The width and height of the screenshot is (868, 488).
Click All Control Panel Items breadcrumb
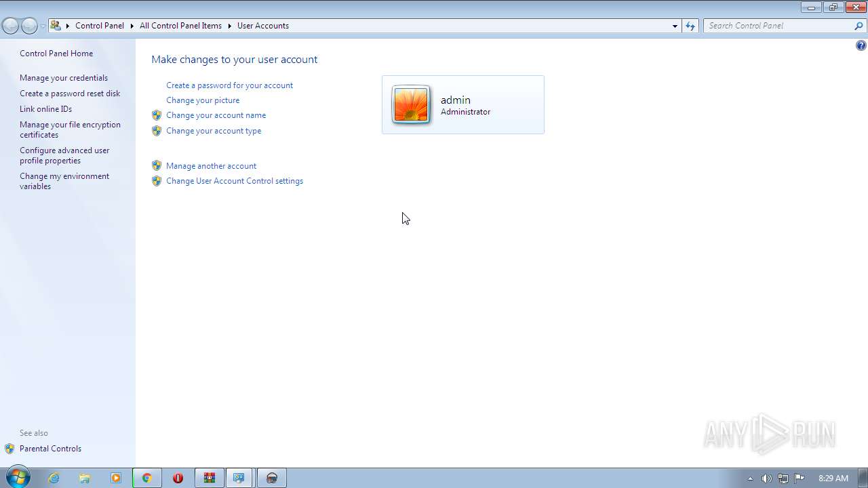click(x=180, y=26)
